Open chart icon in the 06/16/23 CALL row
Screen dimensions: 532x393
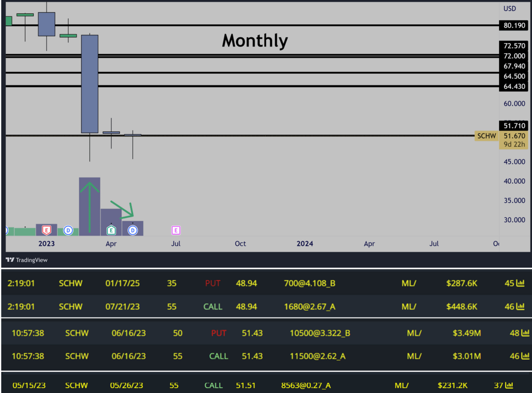525,356
